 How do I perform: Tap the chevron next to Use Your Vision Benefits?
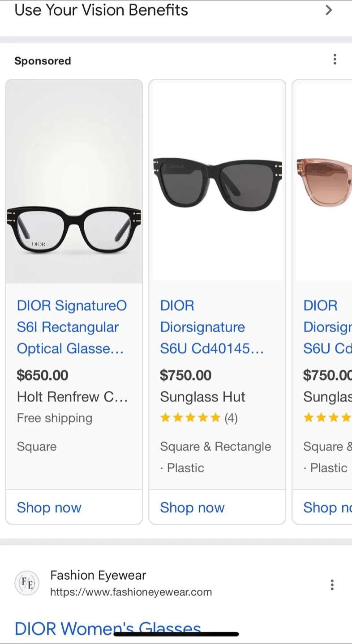[329, 10]
